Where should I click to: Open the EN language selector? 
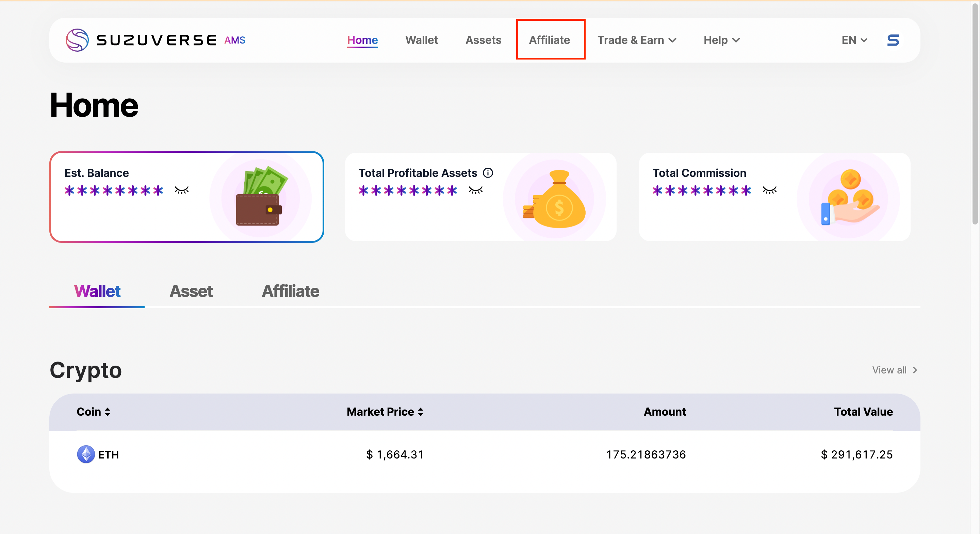[x=854, y=40]
